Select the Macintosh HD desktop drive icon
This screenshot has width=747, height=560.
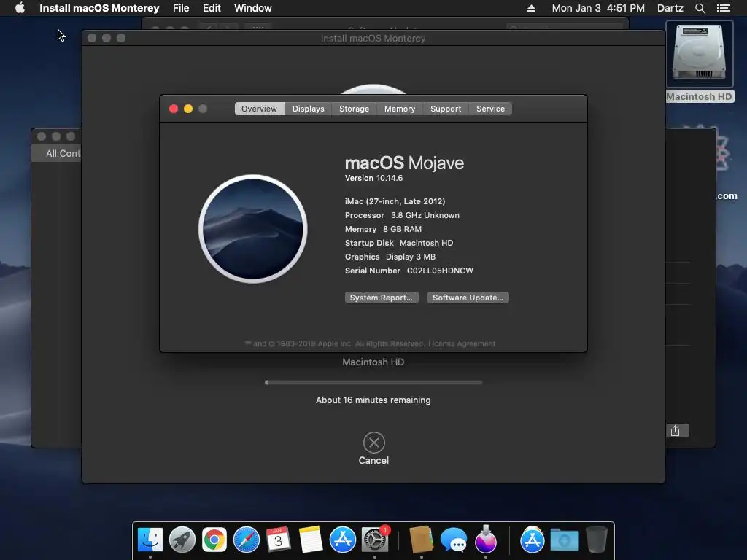click(x=700, y=54)
